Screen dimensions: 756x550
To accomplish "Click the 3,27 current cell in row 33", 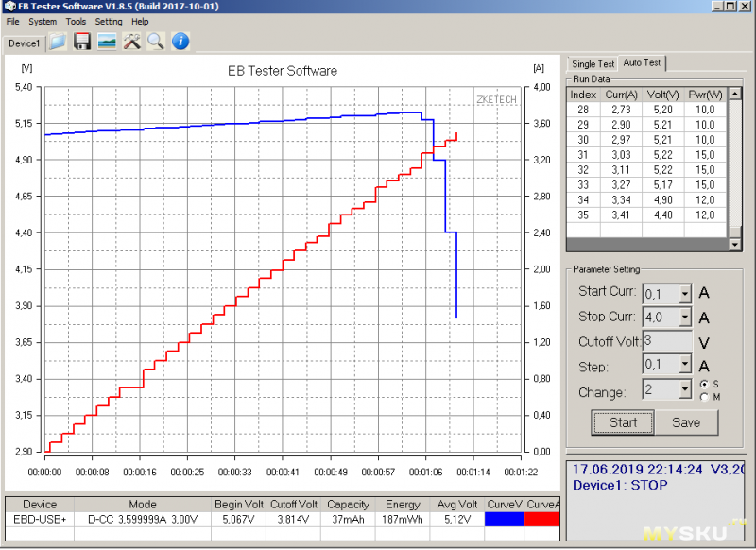I will [621, 185].
